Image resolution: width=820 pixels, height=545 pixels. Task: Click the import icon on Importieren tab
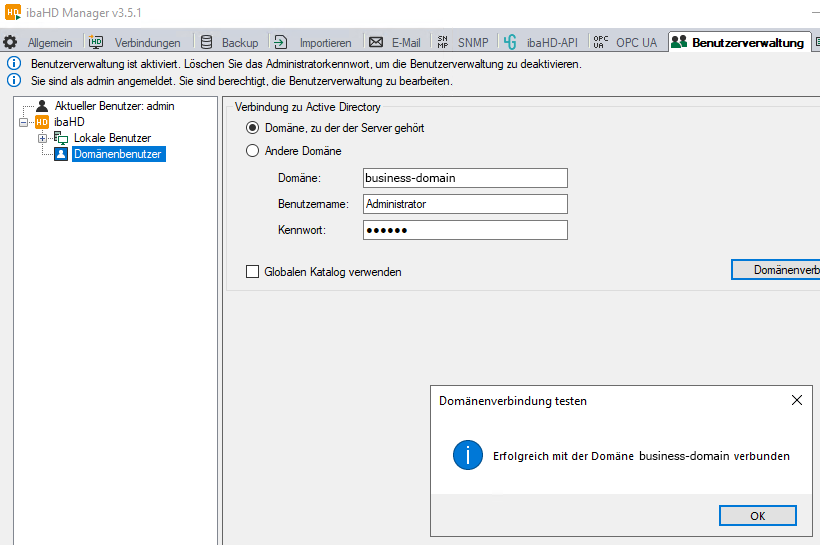pos(281,43)
